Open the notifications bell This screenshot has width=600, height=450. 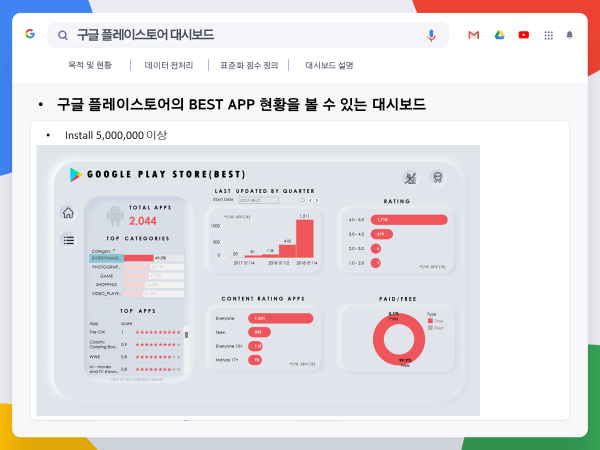pos(569,35)
